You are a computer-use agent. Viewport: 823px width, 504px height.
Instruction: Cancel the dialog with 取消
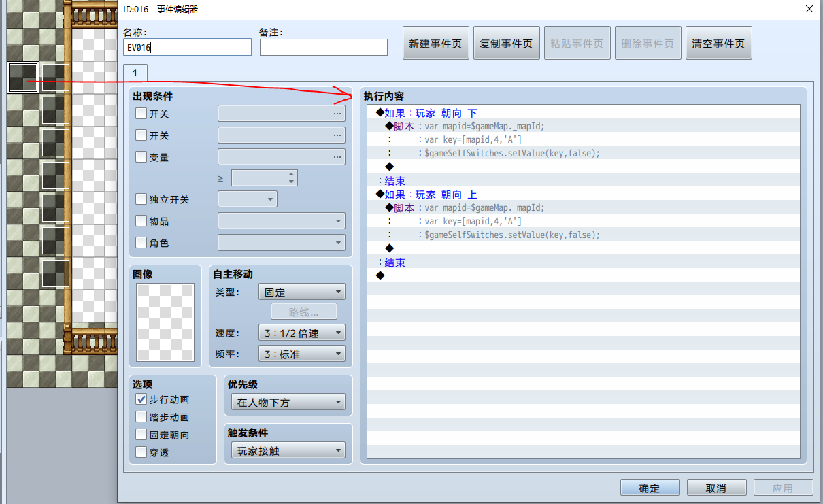pos(716,488)
